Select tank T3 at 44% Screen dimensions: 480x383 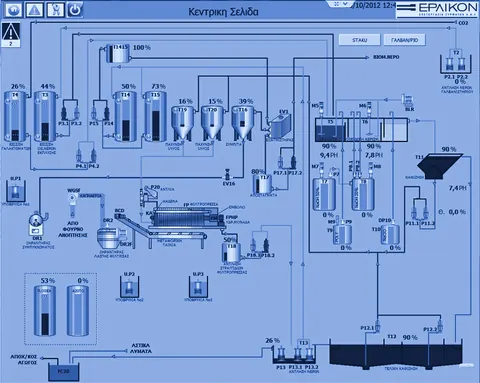coord(45,117)
